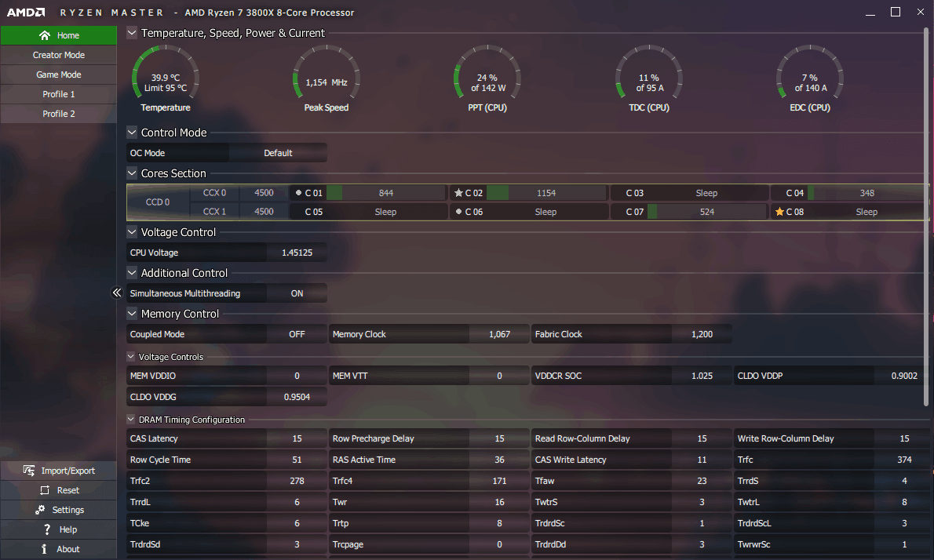Click the CCX 1 4500 value
The width and height of the screenshot is (934, 560).
coord(264,211)
